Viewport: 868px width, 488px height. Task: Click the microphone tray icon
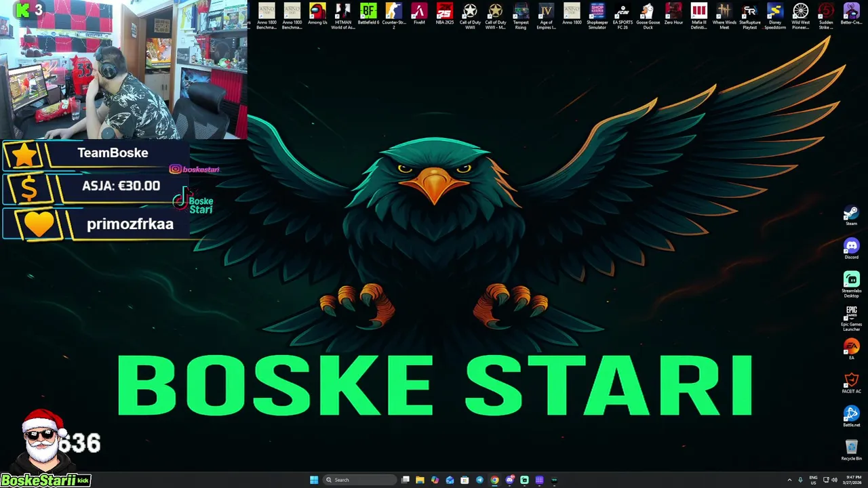[x=800, y=480]
